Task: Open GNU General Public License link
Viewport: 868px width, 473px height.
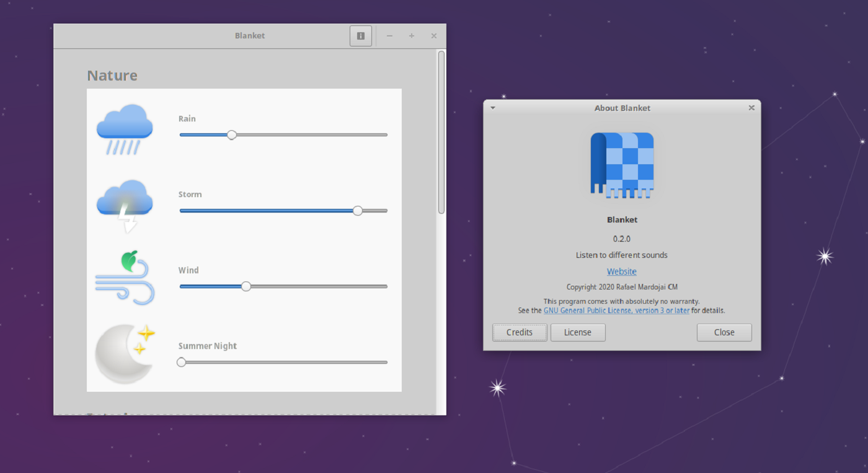Action: click(616, 311)
